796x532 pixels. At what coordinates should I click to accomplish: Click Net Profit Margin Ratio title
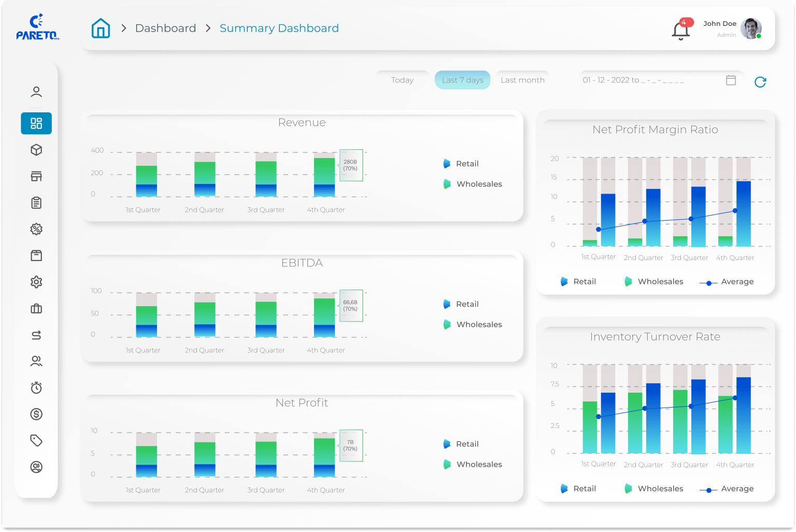pos(655,130)
